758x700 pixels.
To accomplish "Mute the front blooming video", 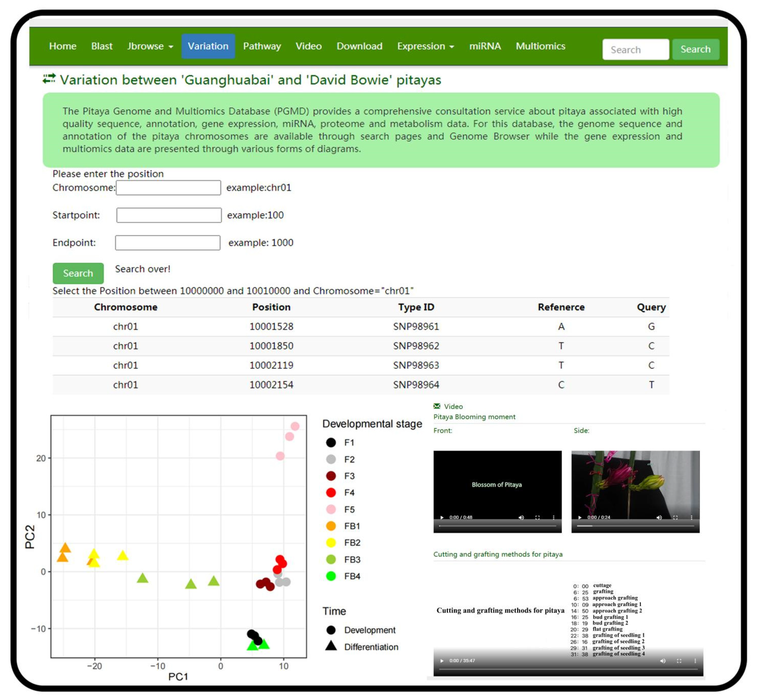I will coord(521,517).
